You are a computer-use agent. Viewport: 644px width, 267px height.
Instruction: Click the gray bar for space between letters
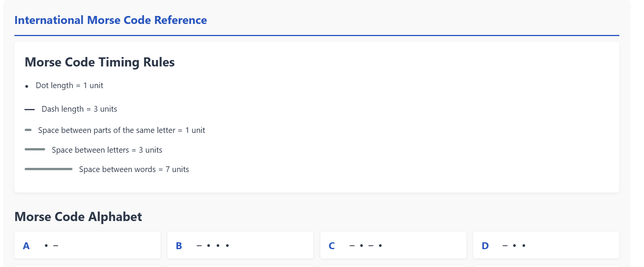coord(35,150)
